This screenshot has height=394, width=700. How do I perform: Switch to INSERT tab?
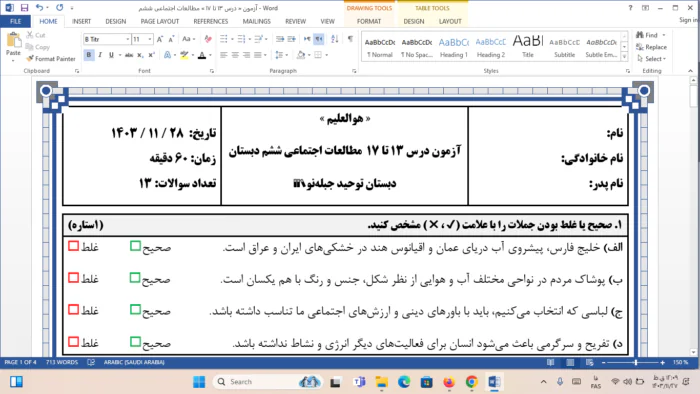[x=81, y=21]
